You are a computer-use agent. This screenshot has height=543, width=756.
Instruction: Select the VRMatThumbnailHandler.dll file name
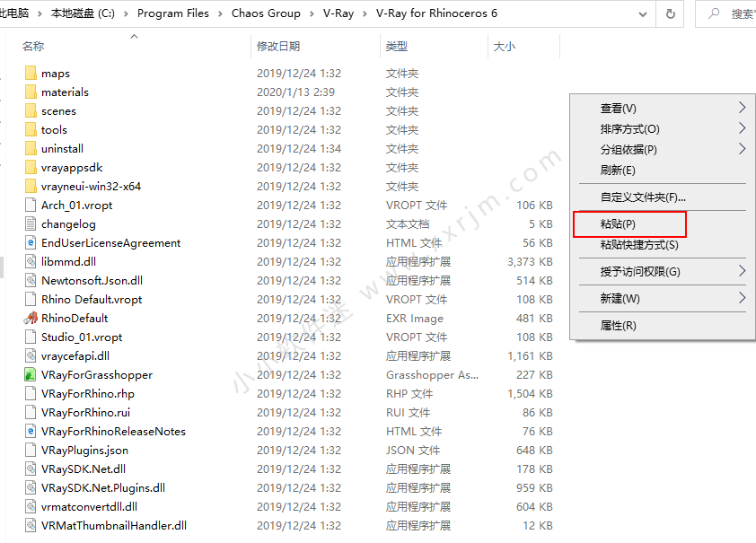pyautogui.click(x=114, y=525)
